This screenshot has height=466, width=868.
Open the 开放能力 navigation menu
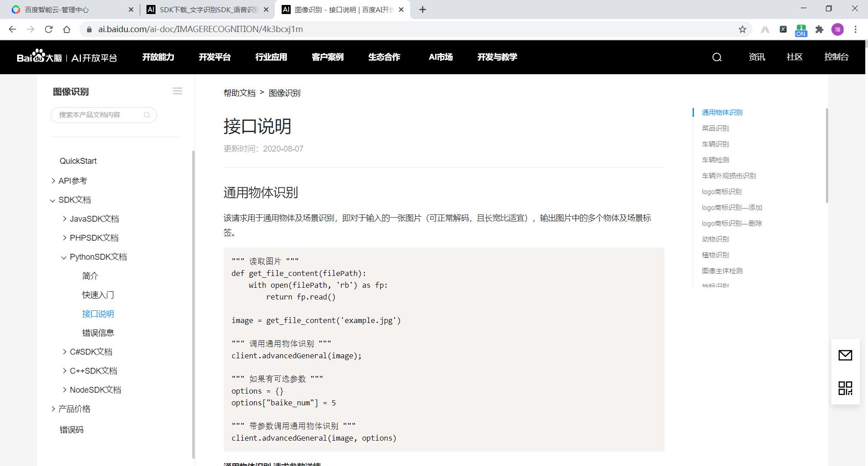(158, 57)
